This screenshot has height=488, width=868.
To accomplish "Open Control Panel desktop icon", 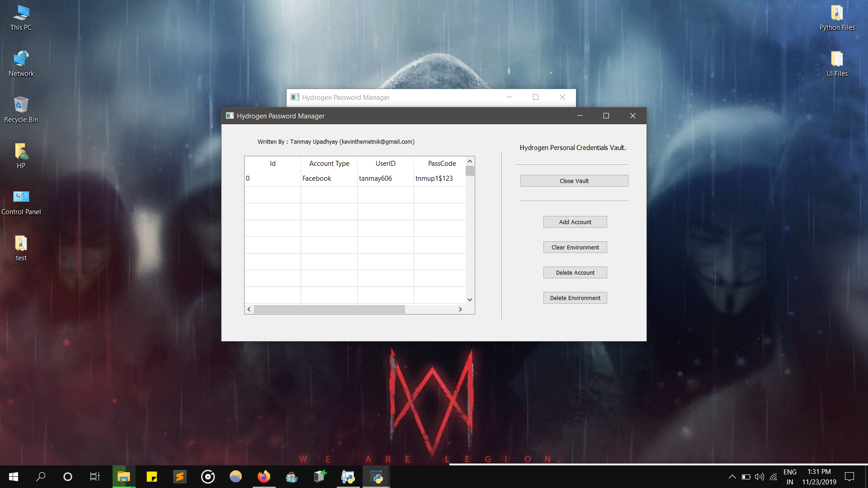I will [21, 202].
